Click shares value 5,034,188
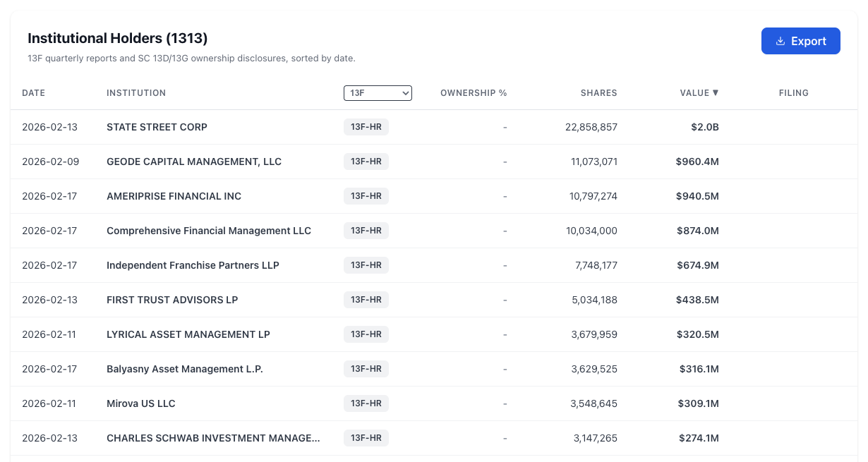 tap(595, 300)
